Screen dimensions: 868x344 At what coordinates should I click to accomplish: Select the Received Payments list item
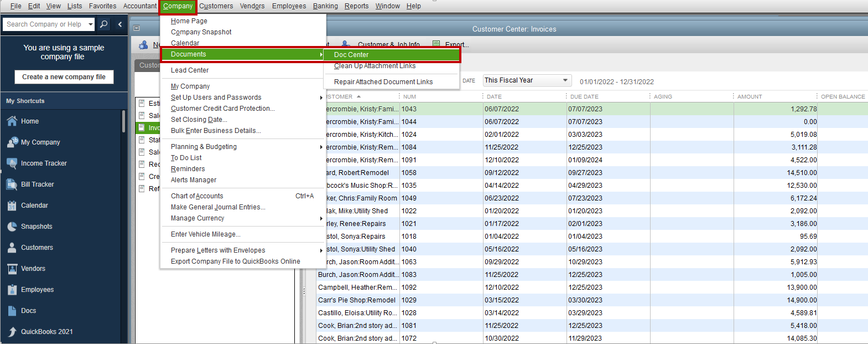[x=148, y=165]
